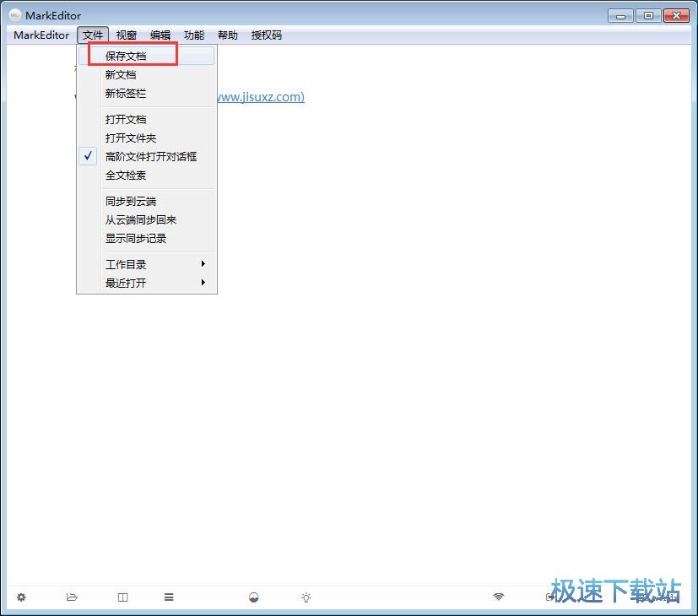Expand 工作目录 submenu
698x616 pixels.
pyautogui.click(x=147, y=264)
